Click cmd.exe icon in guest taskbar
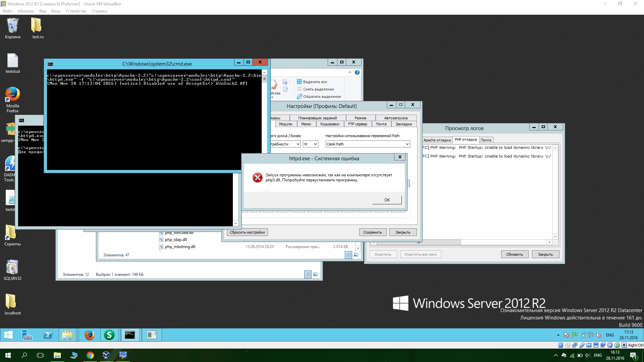This screenshot has width=644, height=362. (130, 335)
